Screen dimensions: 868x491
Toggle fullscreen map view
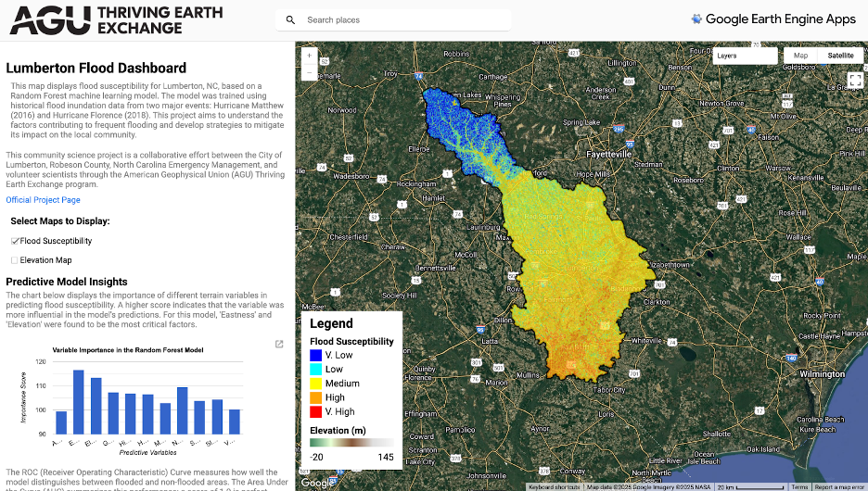pyautogui.click(x=854, y=80)
